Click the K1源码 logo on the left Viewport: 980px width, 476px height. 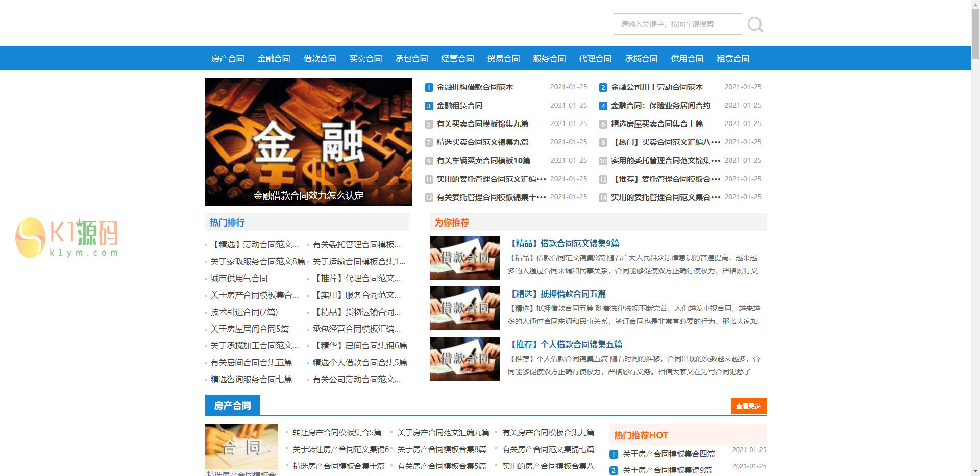pyautogui.click(x=67, y=238)
